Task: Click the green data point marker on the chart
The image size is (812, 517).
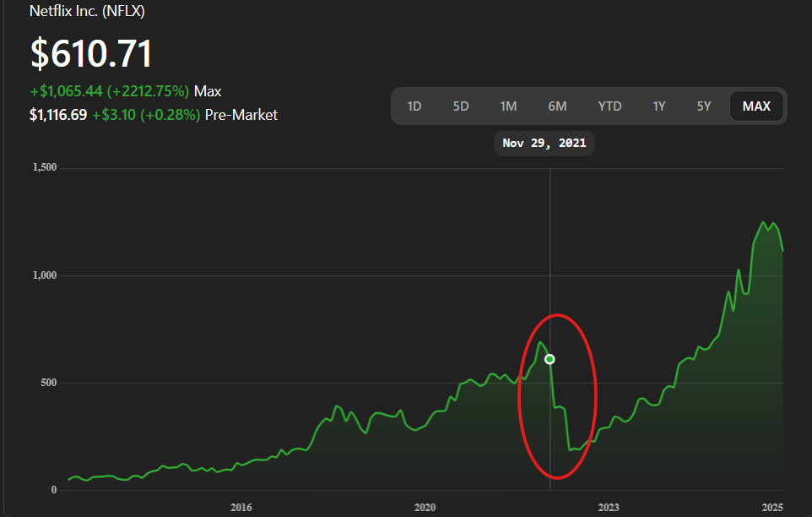Action: [549, 359]
